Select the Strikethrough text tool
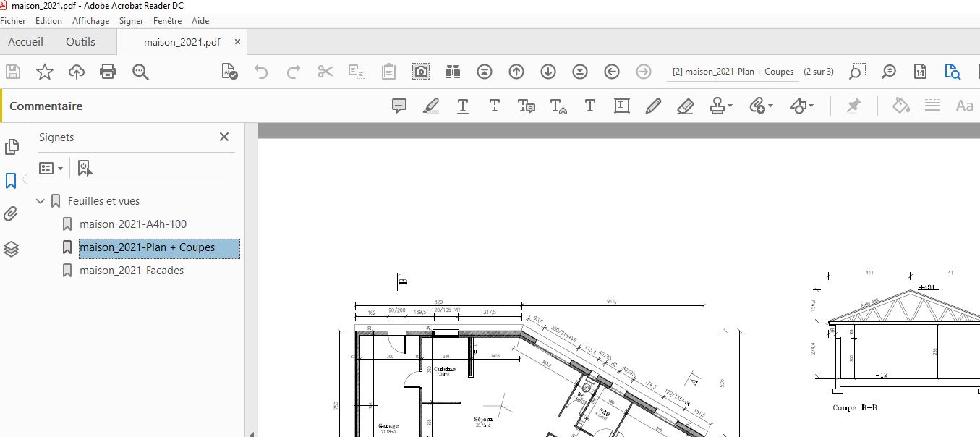 coord(495,106)
